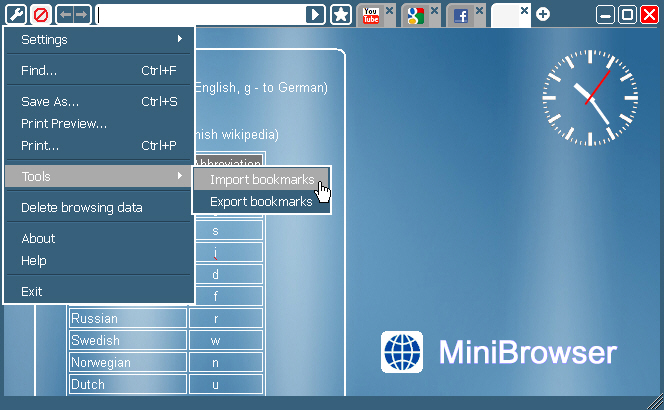Viewport: 664px width, 410px height.
Task: Click the Russian table cell
Action: click(127, 319)
